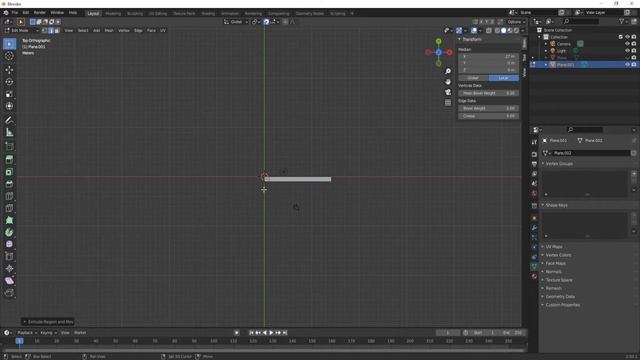Select the Rip Region tool
This screenshot has width=640, height=360.
point(9,293)
